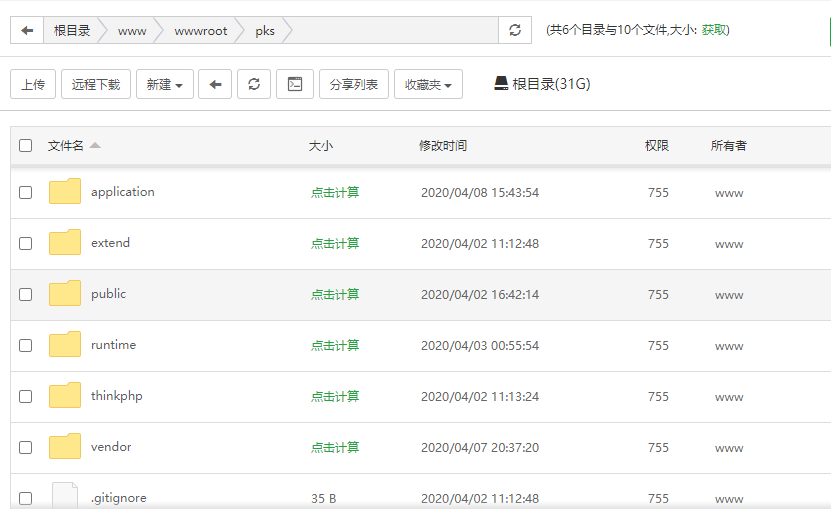Click the 获取 size link
The width and height of the screenshot is (831, 526).
click(x=714, y=30)
